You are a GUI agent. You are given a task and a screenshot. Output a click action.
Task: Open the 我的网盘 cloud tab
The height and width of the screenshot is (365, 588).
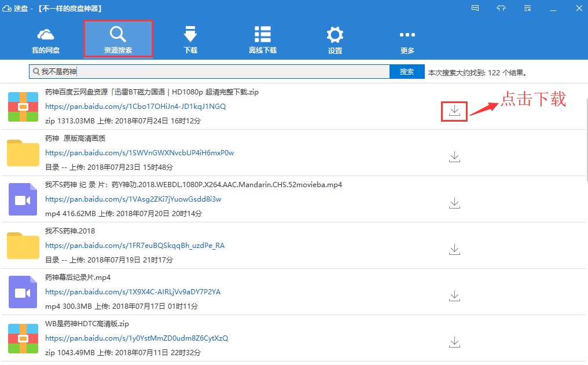(x=45, y=40)
